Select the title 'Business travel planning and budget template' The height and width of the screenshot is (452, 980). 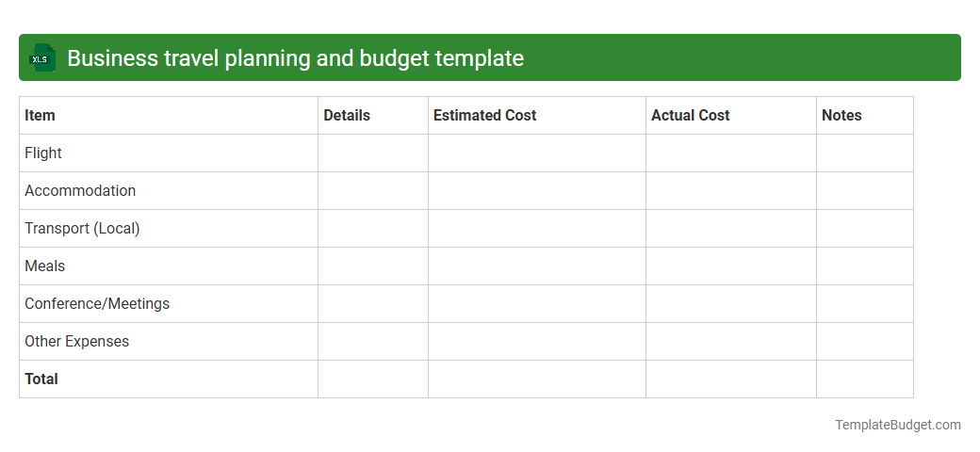(x=295, y=58)
